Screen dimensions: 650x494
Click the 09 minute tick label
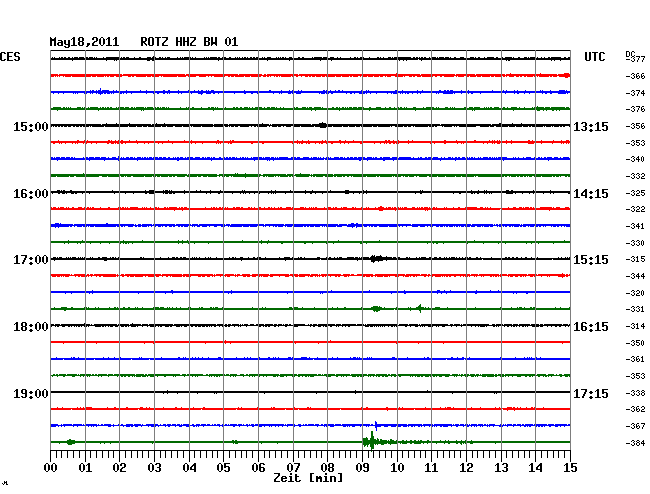[362, 468]
